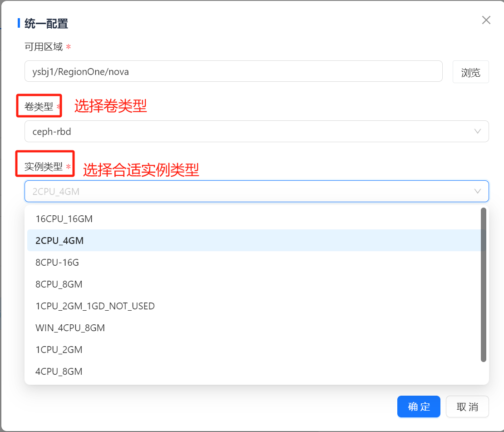Click the 实例类型 field label

coord(44,167)
